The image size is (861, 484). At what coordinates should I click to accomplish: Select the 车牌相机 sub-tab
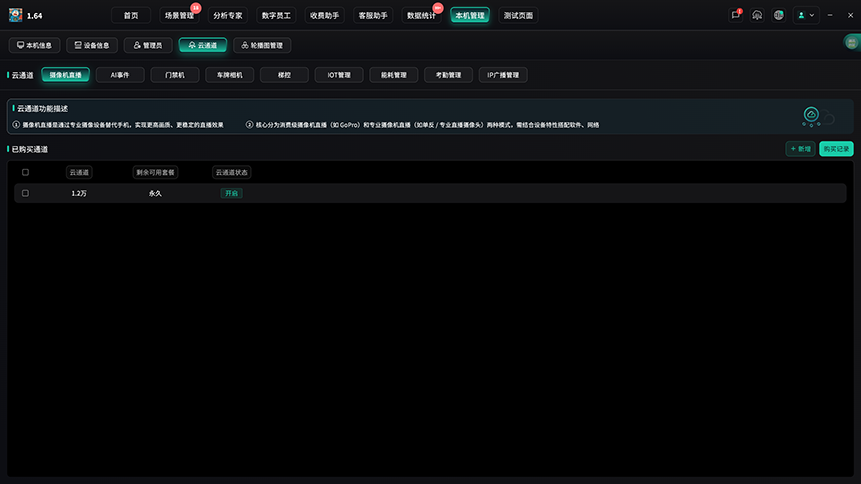tap(230, 75)
